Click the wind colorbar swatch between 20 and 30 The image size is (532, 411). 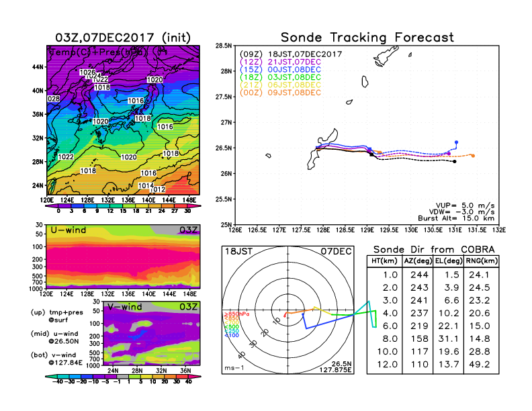click(171, 376)
